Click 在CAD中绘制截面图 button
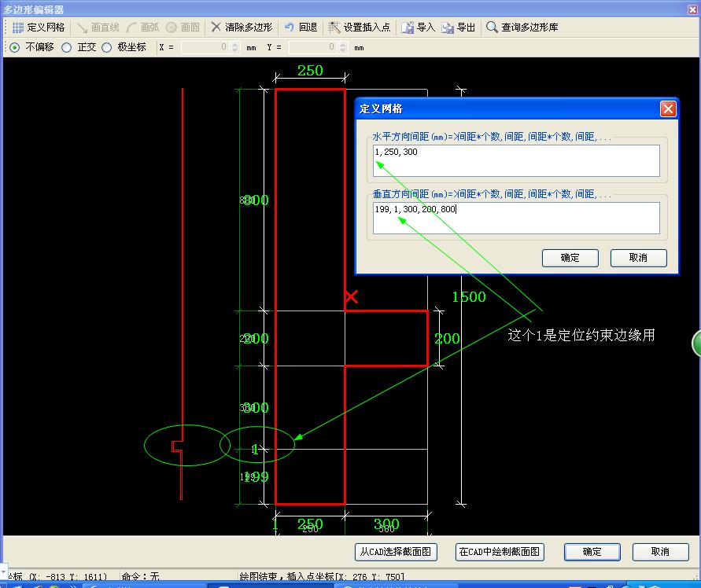Image resolution: width=701 pixels, height=588 pixels. coord(500,552)
